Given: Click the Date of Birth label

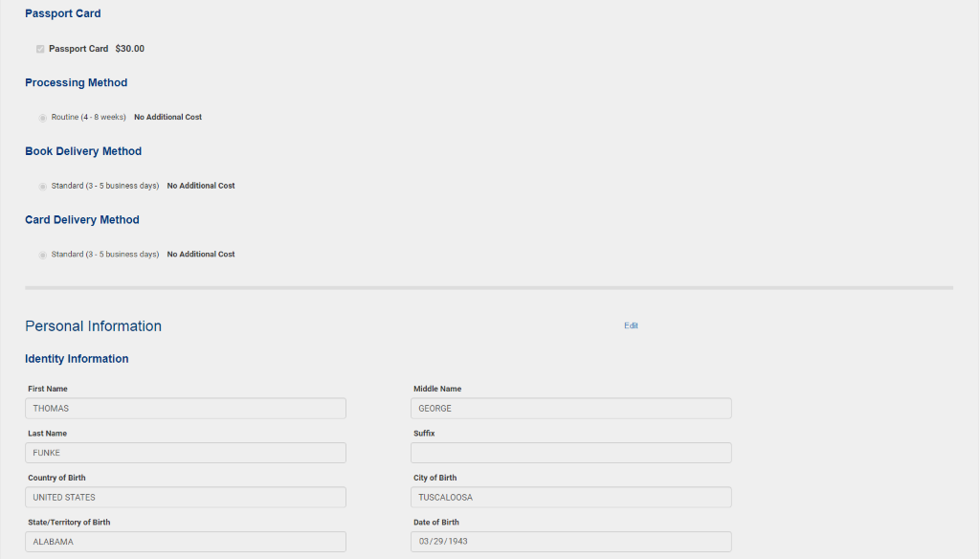Looking at the screenshot, I should coord(436,522).
